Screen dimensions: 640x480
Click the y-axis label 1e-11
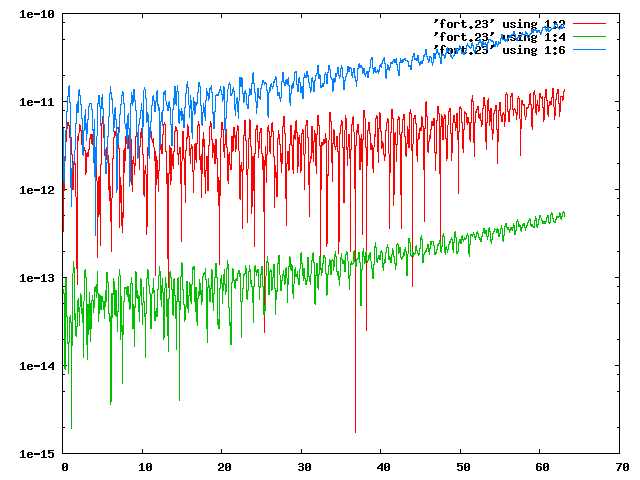coord(37,102)
